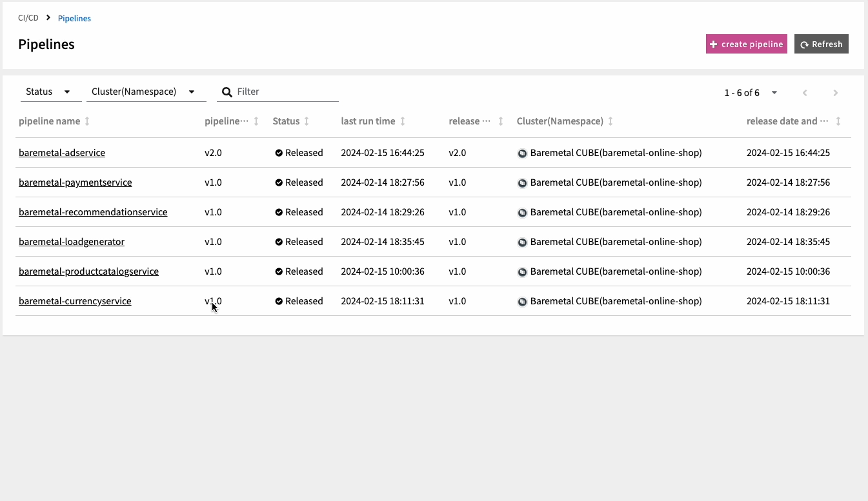Viewport: 868px width, 501px height.
Task: Click the next page arrow
Action: pyautogui.click(x=835, y=93)
